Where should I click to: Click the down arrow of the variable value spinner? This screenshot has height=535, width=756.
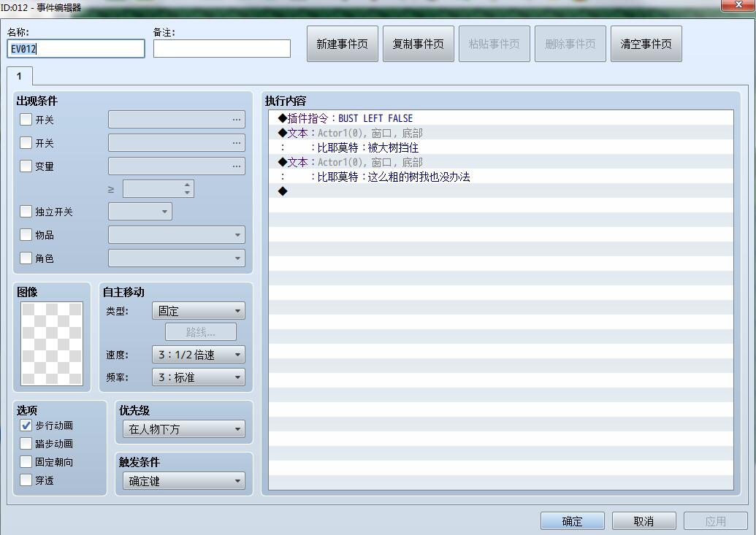click(x=187, y=192)
